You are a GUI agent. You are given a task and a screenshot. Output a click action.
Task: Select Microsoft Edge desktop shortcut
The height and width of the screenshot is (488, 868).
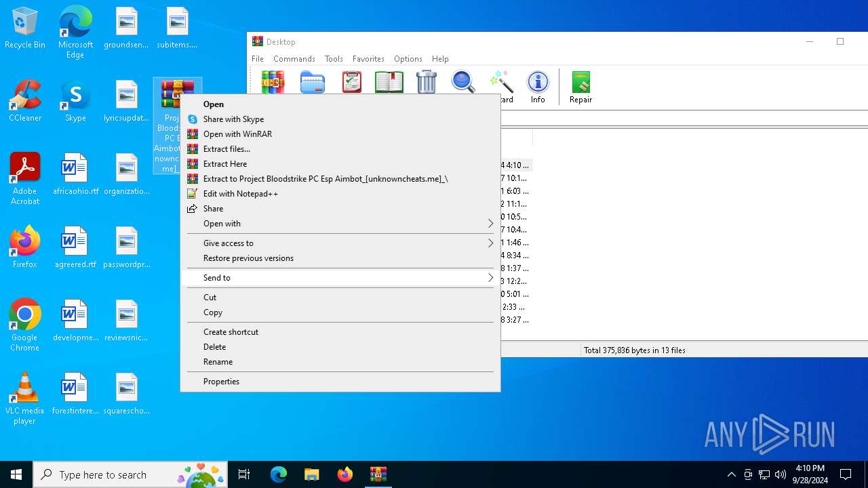[75, 33]
